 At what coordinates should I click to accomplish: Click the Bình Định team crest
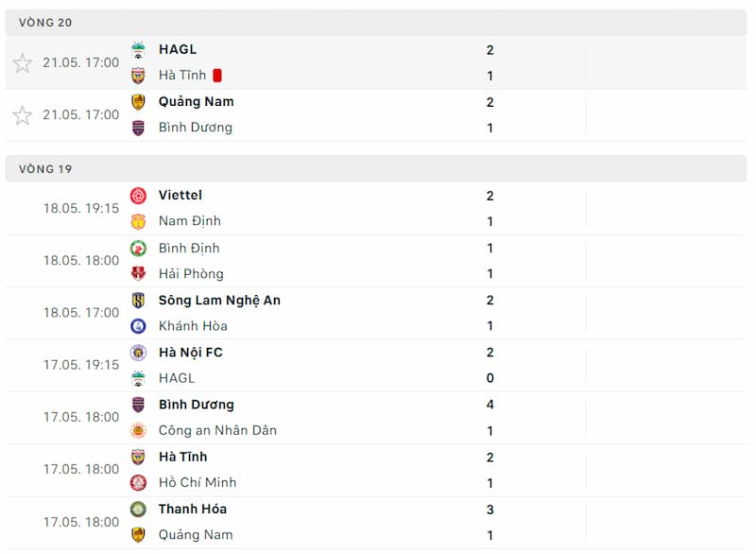[139, 249]
